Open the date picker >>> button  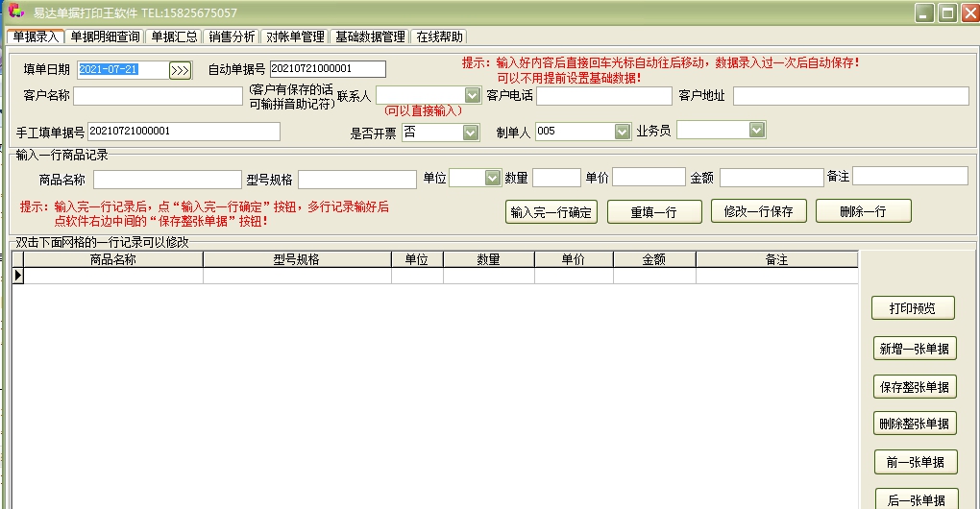180,70
